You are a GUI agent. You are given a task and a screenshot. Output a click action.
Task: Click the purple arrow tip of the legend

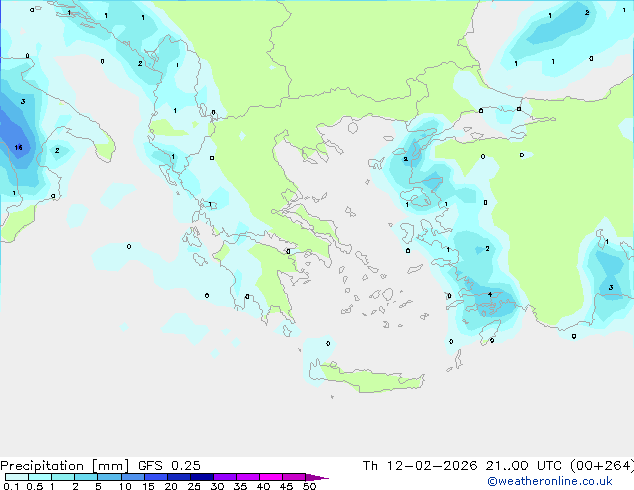coord(316,477)
